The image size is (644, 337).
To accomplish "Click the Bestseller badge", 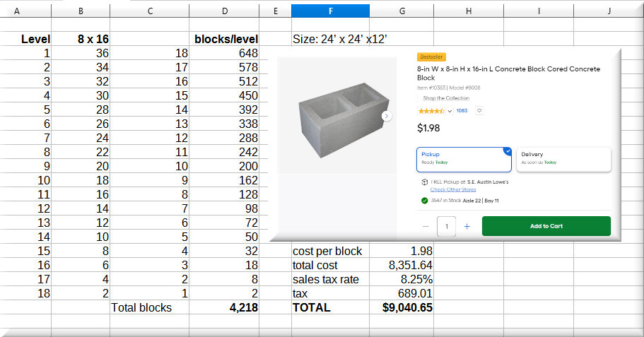I will (x=431, y=57).
